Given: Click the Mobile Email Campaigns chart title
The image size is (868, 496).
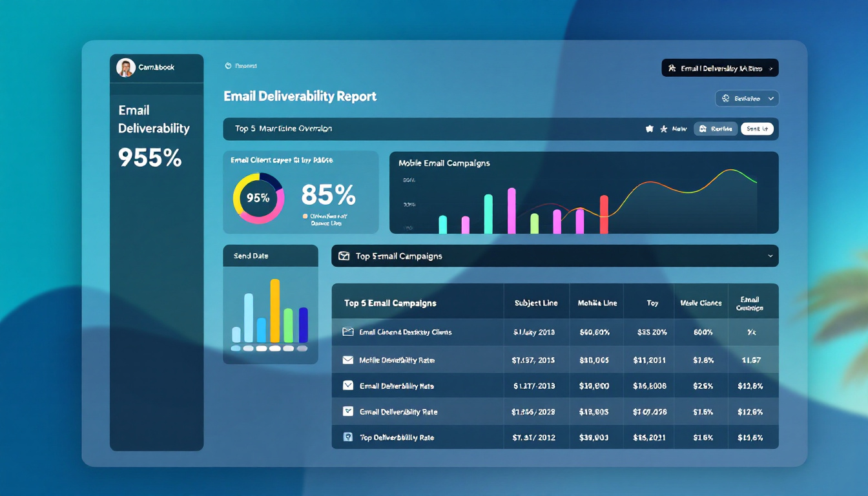Looking at the screenshot, I should coord(444,163).
